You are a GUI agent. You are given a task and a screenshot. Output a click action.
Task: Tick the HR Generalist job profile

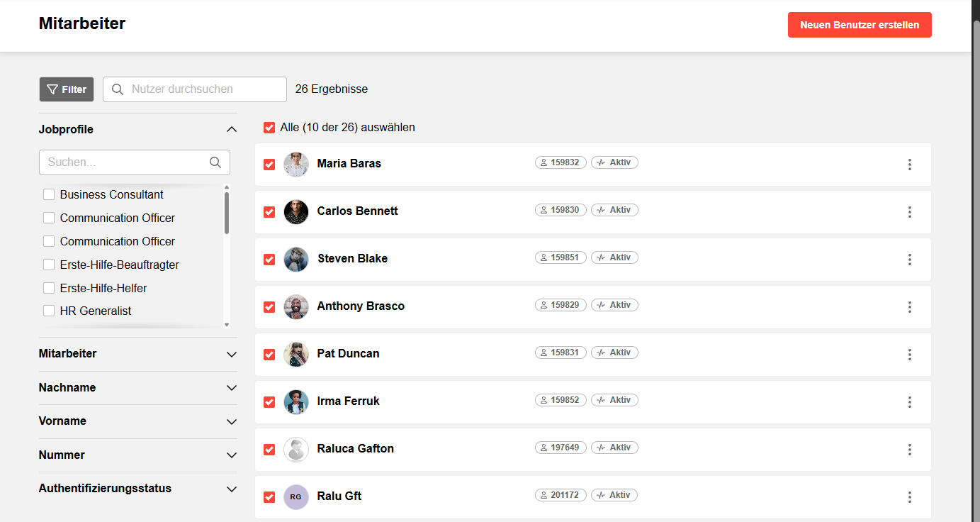pos(49,311)
